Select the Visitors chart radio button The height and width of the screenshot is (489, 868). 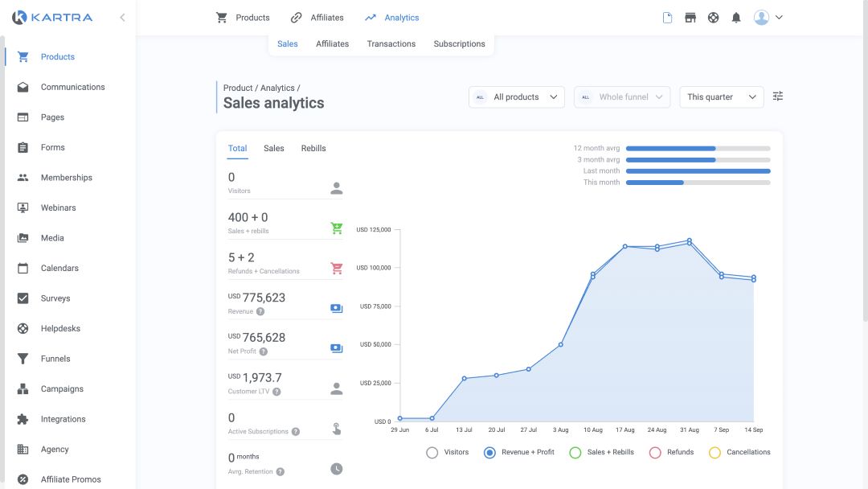click(432, 452)
